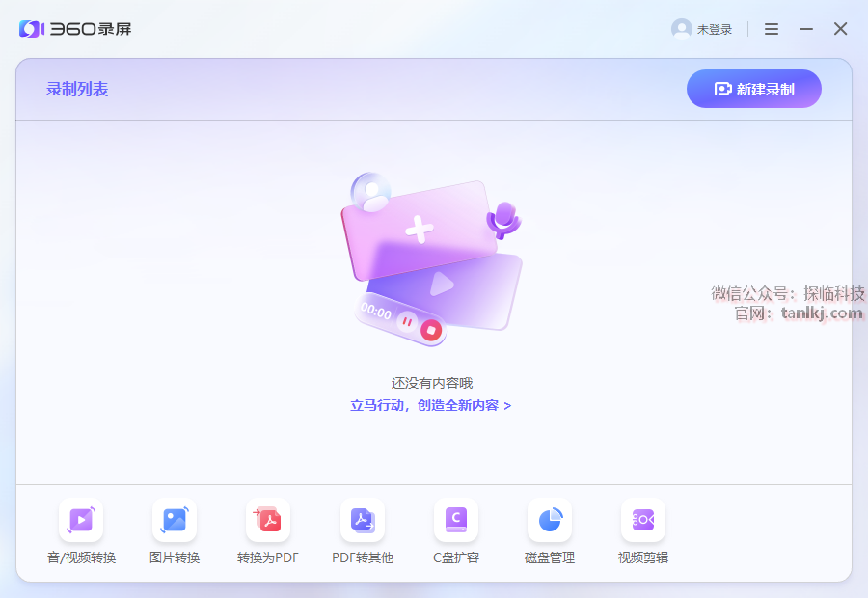Open the hamburger main menu
The width and height of the screenshot is (868, 598).
[x=772, y=29]
